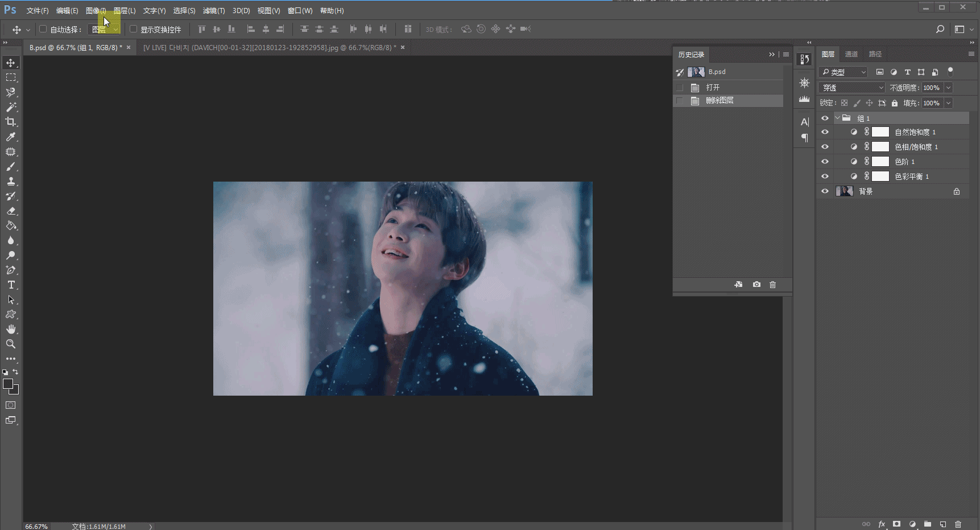Select the Hand tool
This screenshot has width=980, height=530.
coord(11,329)
